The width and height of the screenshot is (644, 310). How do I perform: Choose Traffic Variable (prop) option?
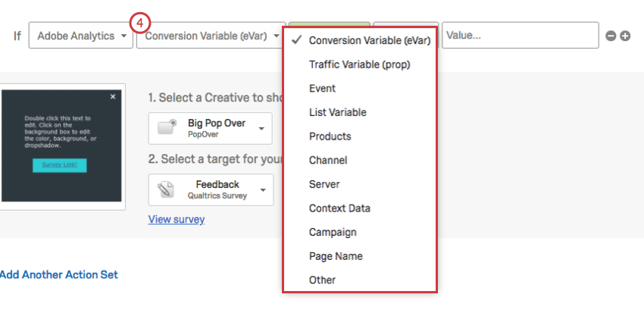tap(359, 64)
